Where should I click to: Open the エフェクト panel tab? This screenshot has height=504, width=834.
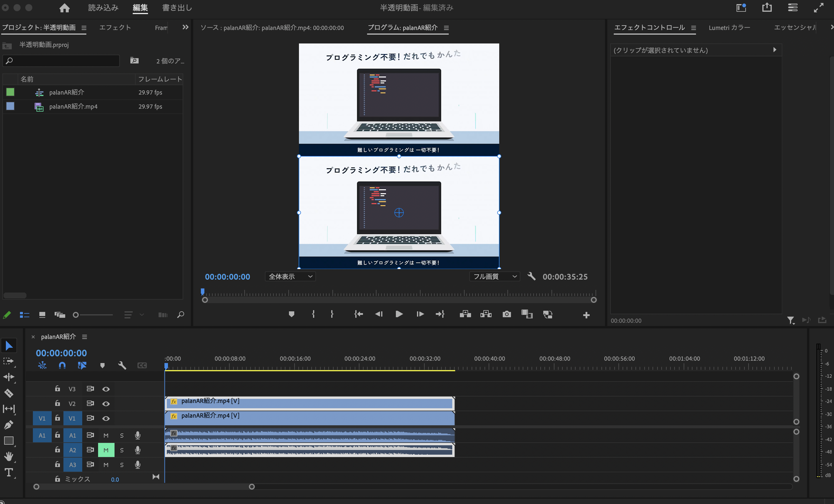(115, 27)
